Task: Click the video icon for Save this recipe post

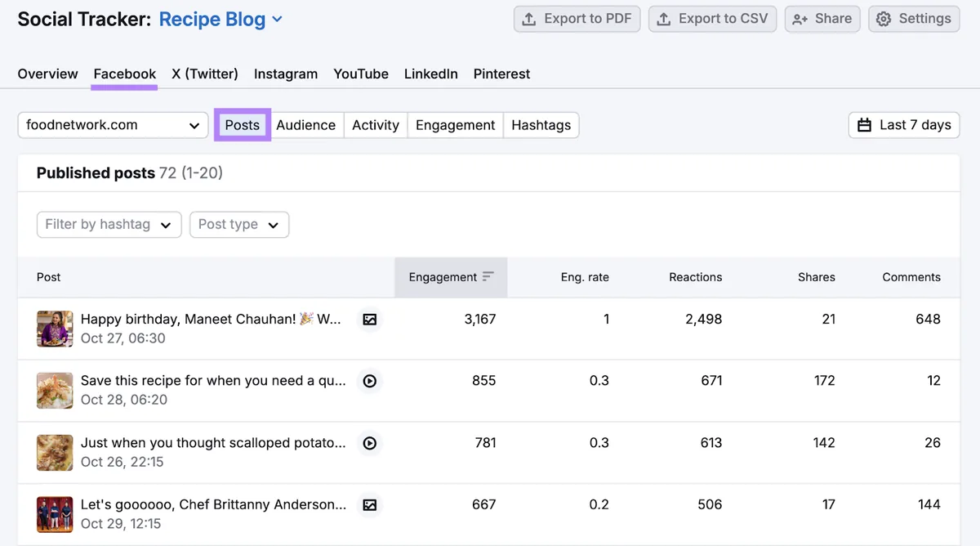Action: [370, 381]
